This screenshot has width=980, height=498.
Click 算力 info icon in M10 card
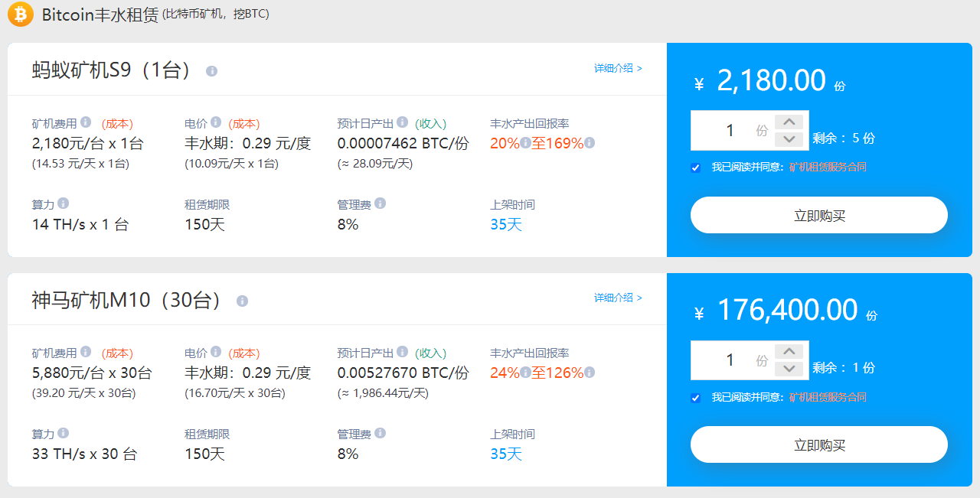coord(63,433)
